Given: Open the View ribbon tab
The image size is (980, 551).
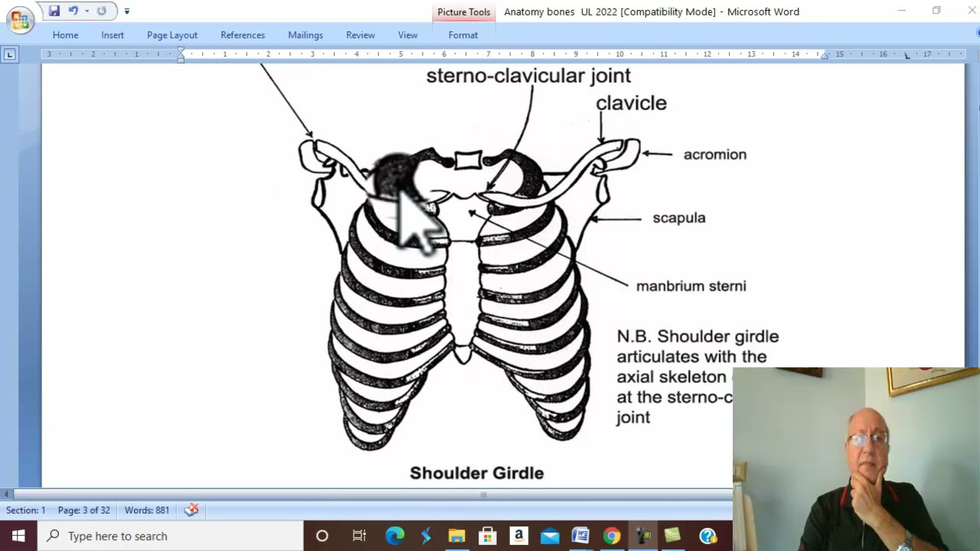Looking at the screenshot, I should click(x=407, y=35).
